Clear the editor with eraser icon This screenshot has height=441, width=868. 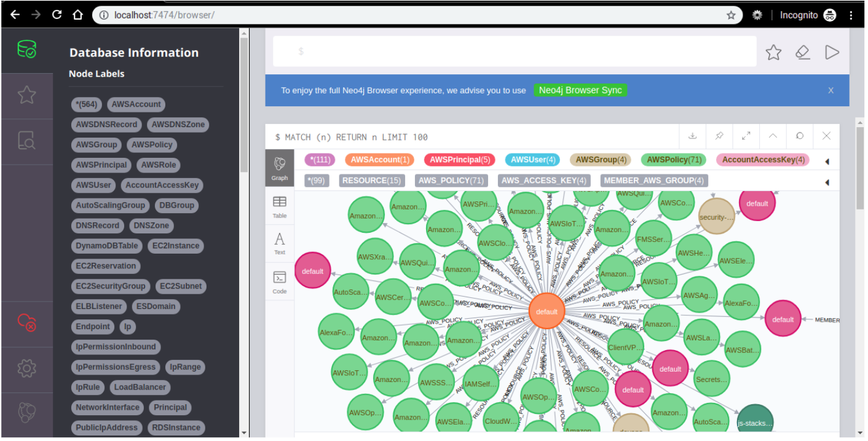(x=802, y=53)
